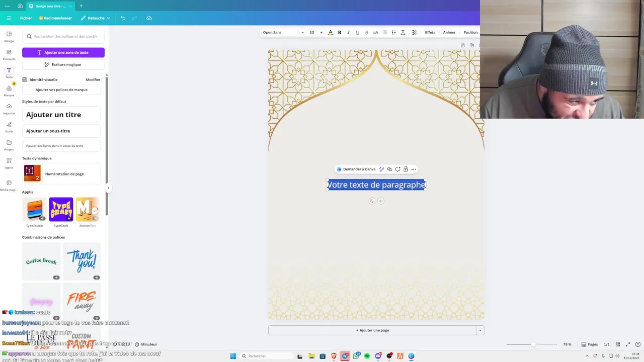The height and width of the screenshot is (362, 644).
Task: Open the Marque brand panel
Action: [9, 91]
